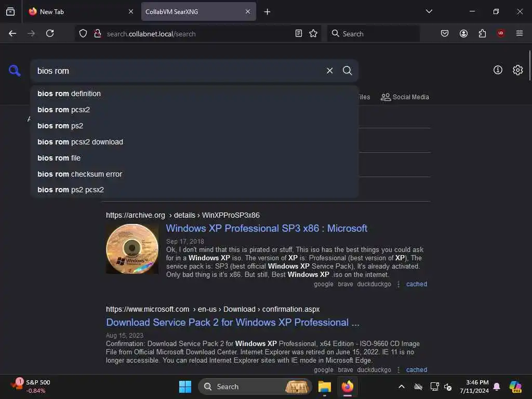Click the Windows XP disc thumbnail
The height and width of the screenshot is (399, 532).
coord(132,249)
